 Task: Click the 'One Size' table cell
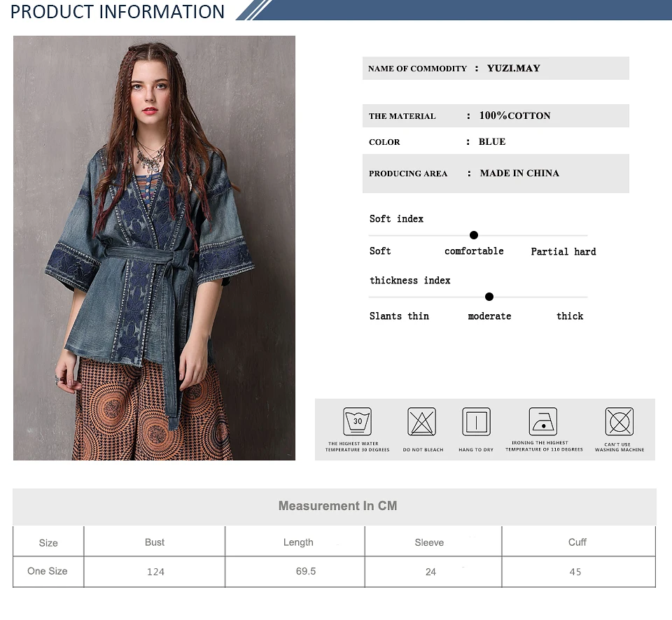click(48, 571)
